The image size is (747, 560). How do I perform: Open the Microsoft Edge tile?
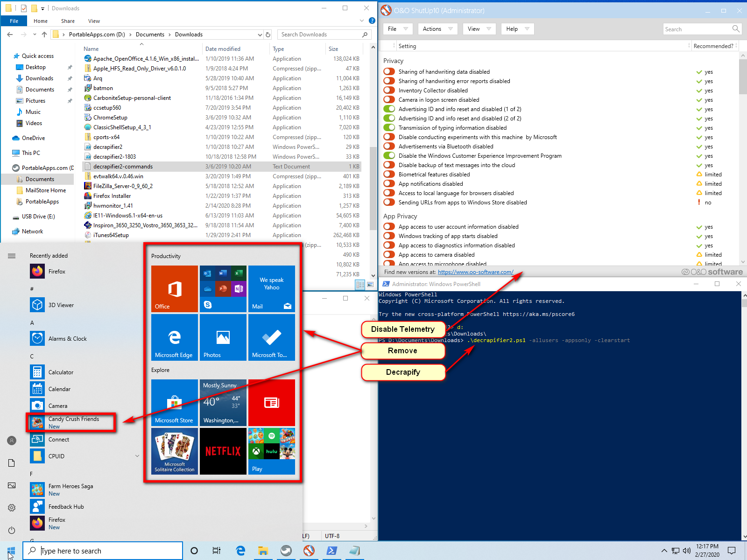click(x=175, y=337)
